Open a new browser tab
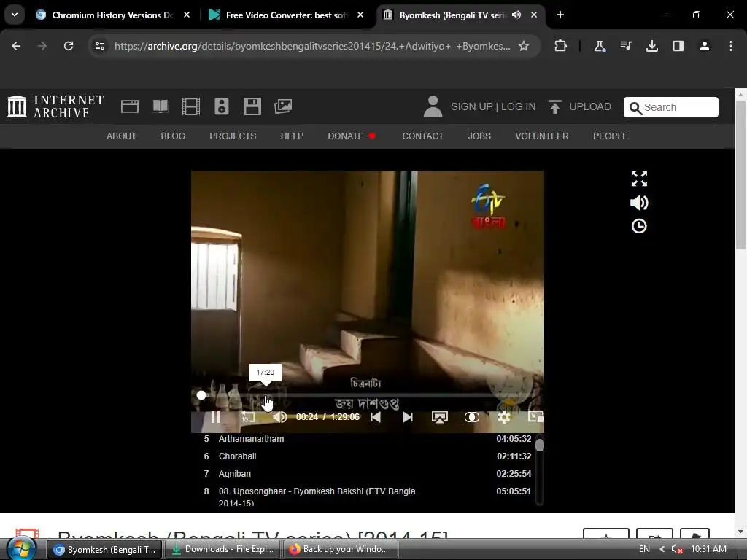Viewport: 747px width, 560px height. pos(560,15)
